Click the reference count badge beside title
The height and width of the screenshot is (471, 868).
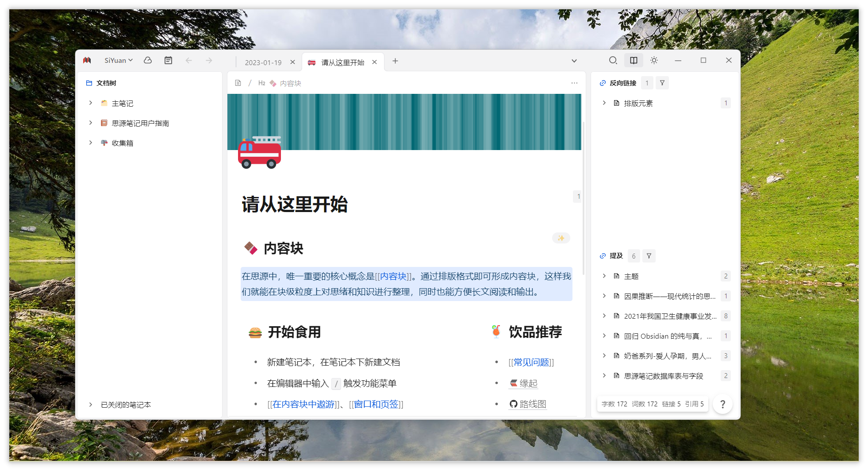pyautogui.click(x=578, y=197)
